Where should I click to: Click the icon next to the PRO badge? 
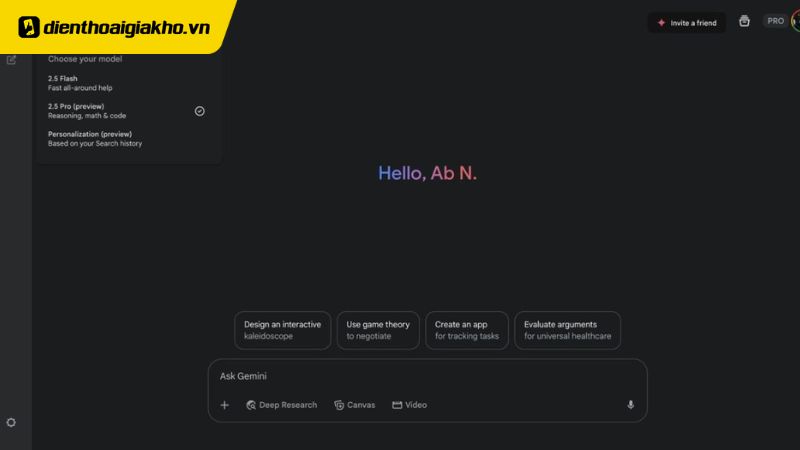[744, 21]
